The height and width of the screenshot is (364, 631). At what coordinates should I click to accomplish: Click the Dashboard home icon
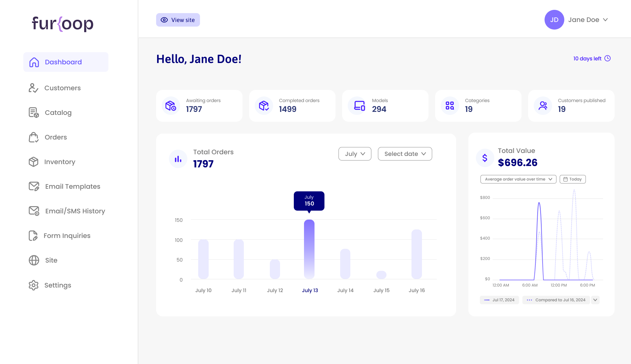34,62
